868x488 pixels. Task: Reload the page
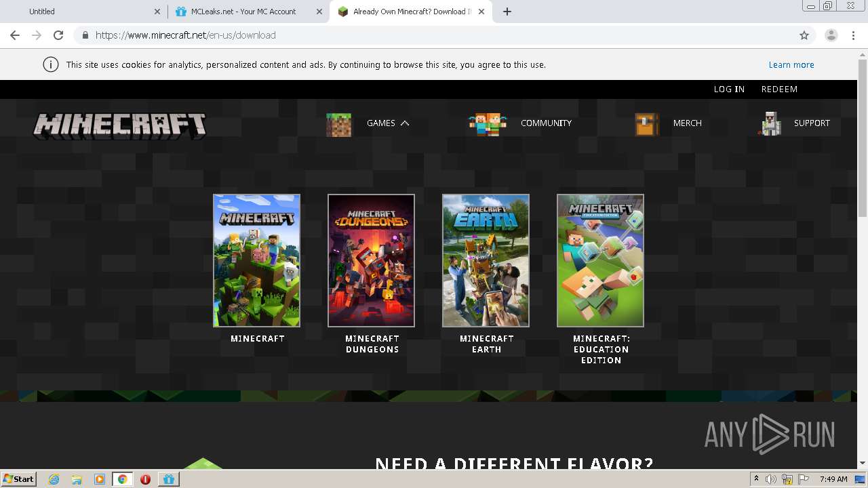click(58, 35)
